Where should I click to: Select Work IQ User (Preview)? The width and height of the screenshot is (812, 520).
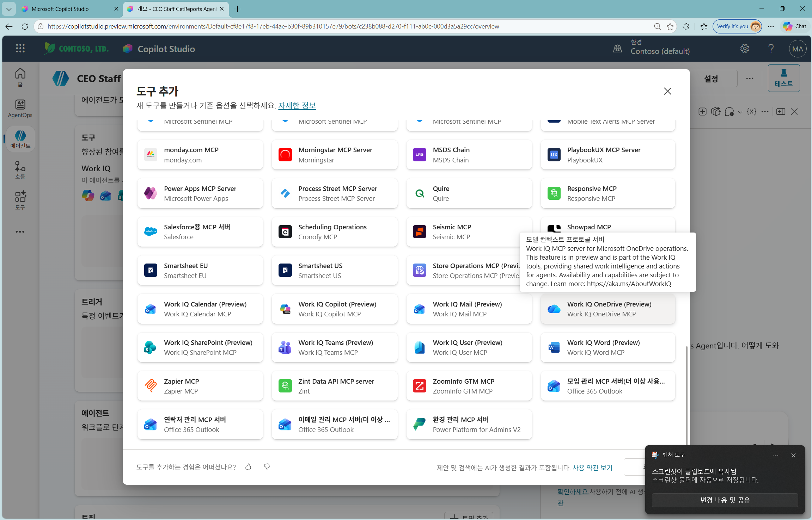pyautogui.click(x=469, y=347)
